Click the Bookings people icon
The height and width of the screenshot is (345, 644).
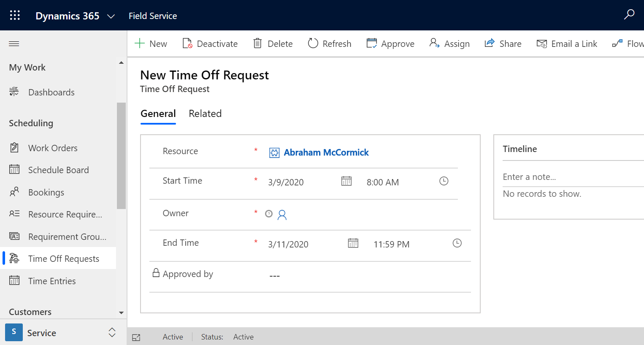pos(14,192)
